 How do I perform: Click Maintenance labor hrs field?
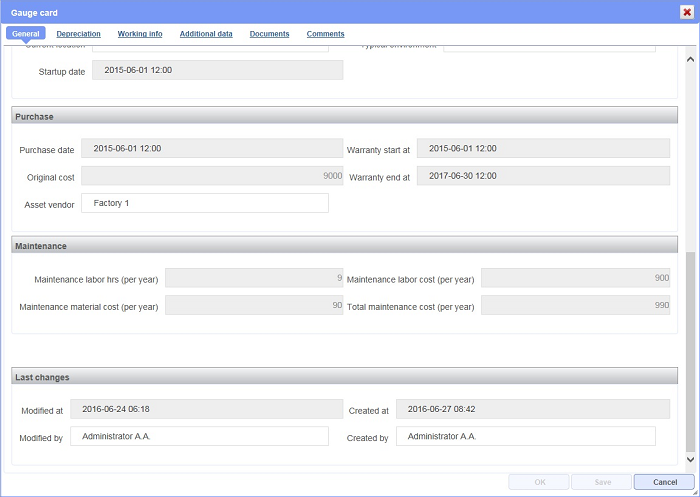[254, 278]
